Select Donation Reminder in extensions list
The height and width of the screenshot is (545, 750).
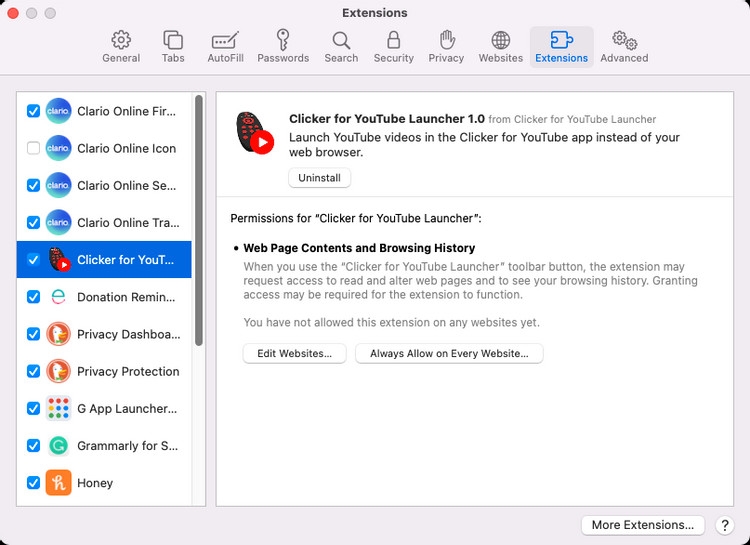pos(126,297)
